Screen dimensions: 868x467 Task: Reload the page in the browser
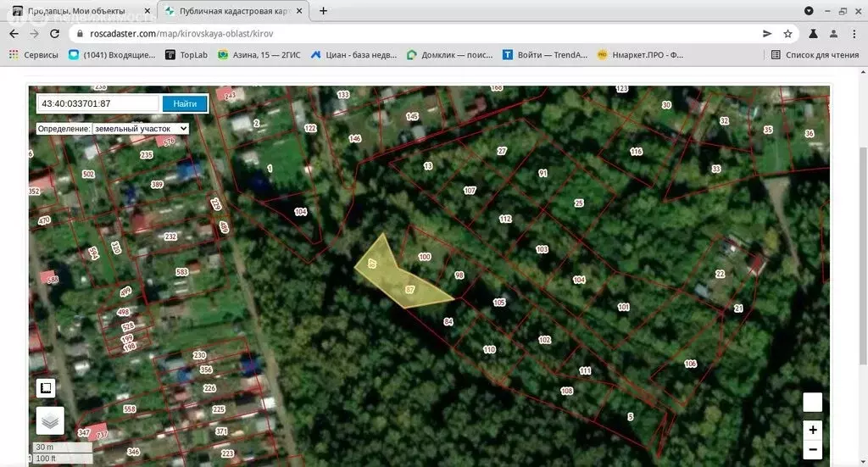(54, 34)
